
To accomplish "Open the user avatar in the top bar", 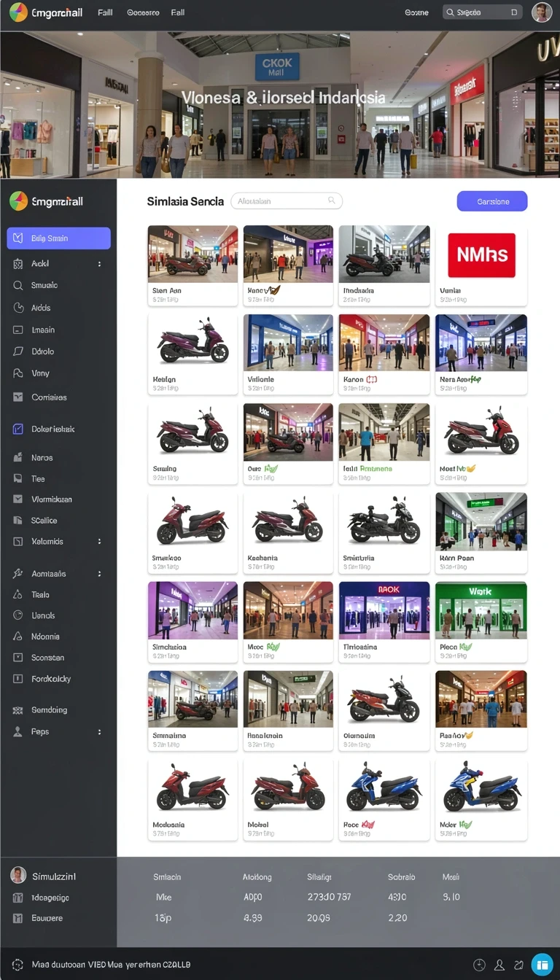I will pyautogui.click(x=542, y=12).
